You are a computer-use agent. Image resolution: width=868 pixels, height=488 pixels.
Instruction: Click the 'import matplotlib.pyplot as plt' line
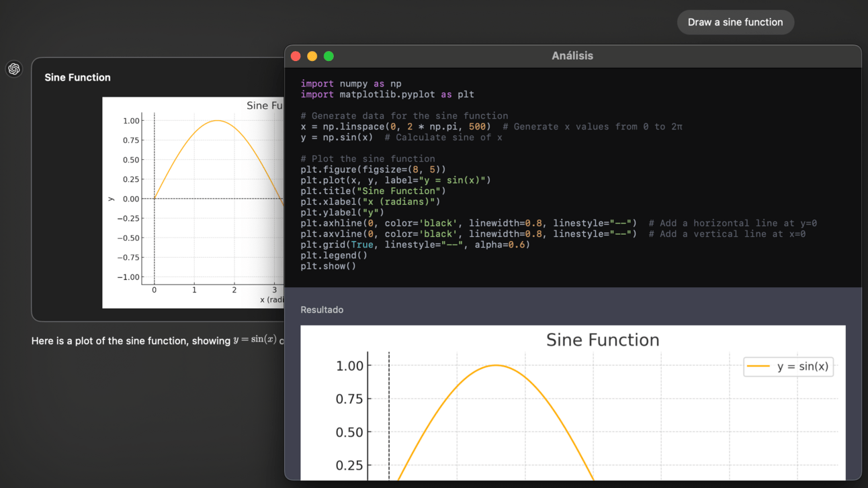[387, 95]
